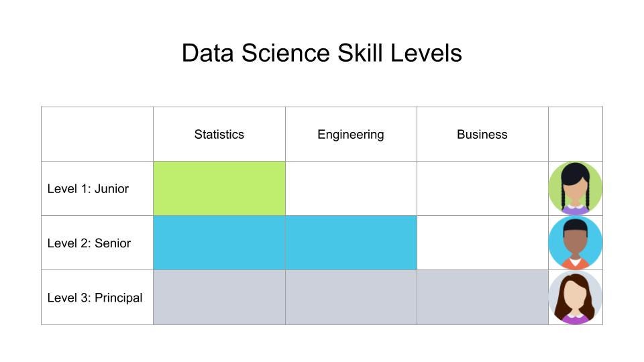The width and height of the screenshot is (644, 362).
Task: Click the empty top-left header cell
Action: coord(97,134)
